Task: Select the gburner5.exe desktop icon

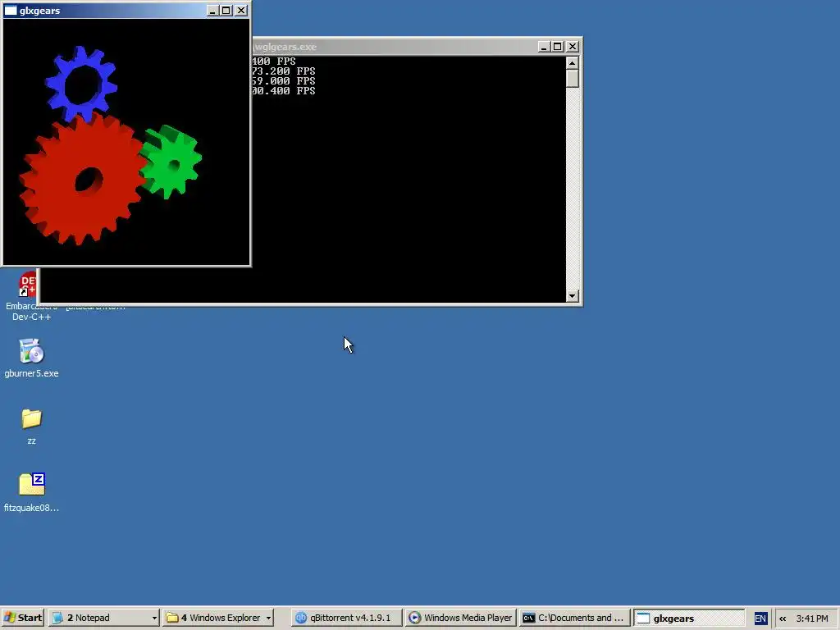Action: coord(31,358)
